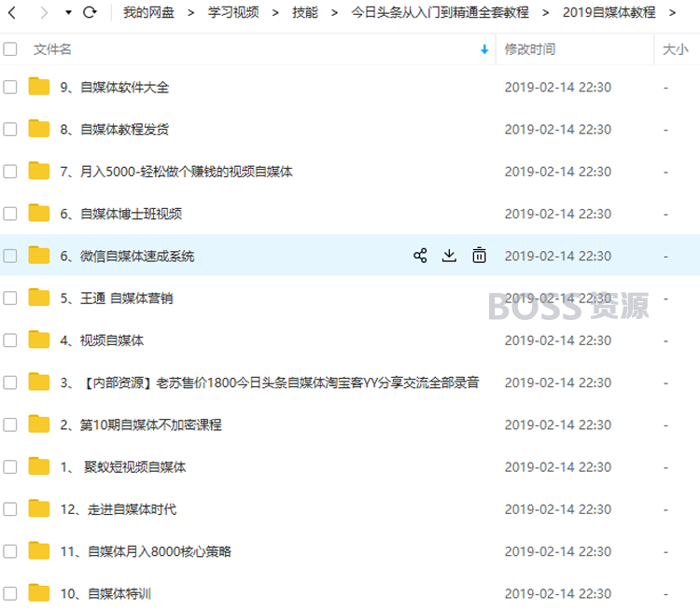Check the box for 2、第10期自媒体不加密课程
This screenshot has width=700, height=611.
[10, 424]
